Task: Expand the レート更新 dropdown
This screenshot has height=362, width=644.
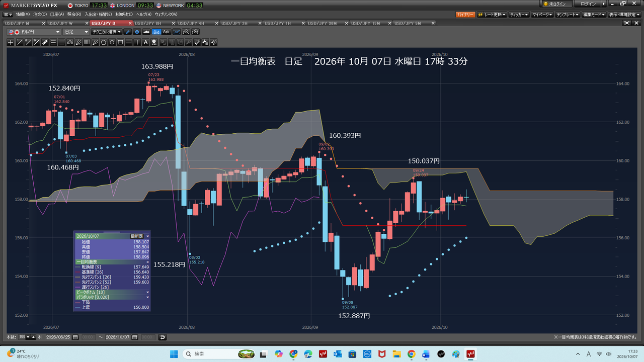Action: click(x=492, y=15)
